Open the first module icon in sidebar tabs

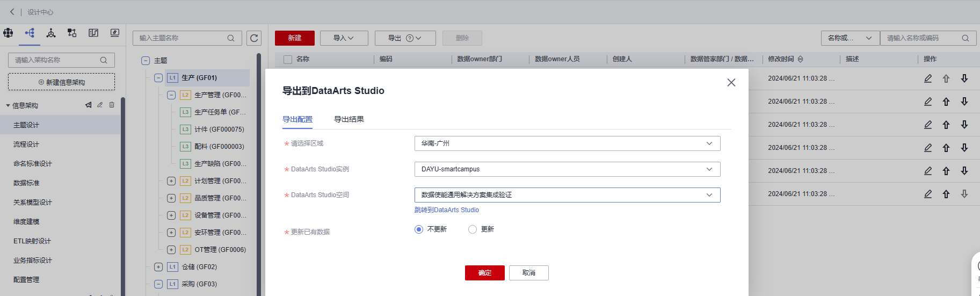pos(8,33)
